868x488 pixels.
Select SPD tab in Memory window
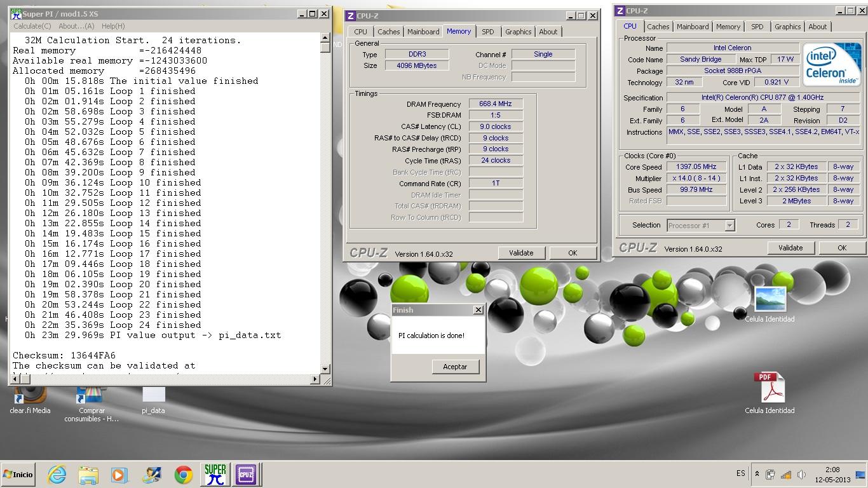487,32
